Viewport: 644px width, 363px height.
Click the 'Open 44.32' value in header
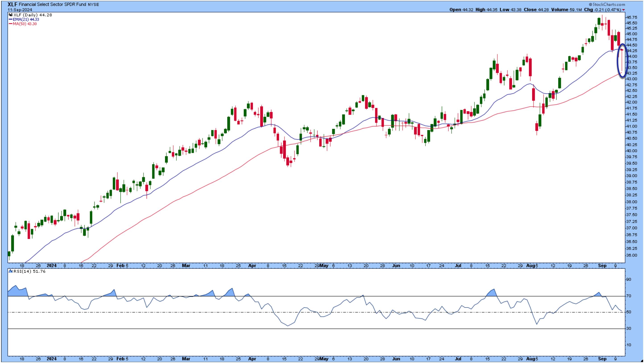tap(461, 10)
